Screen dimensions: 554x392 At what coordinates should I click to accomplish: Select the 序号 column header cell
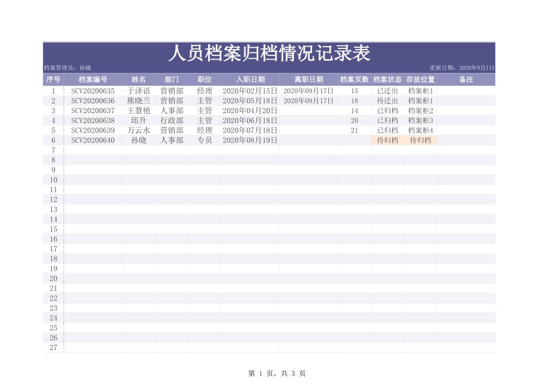53,79
